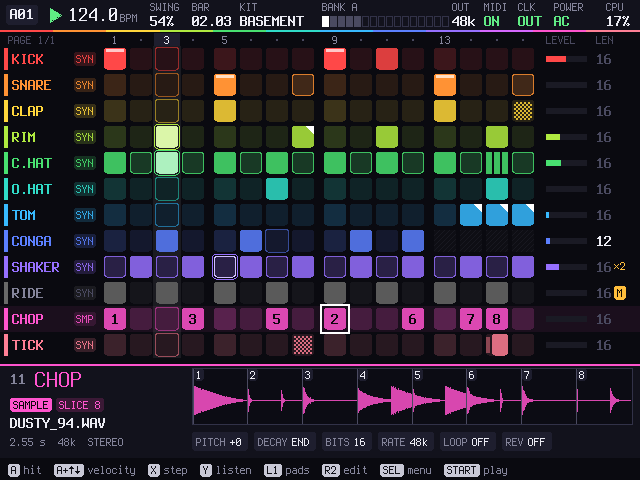The width and height of the screenshot is (640, 480).
Task: Click the SEL menu hint
Action: point(406,470)
